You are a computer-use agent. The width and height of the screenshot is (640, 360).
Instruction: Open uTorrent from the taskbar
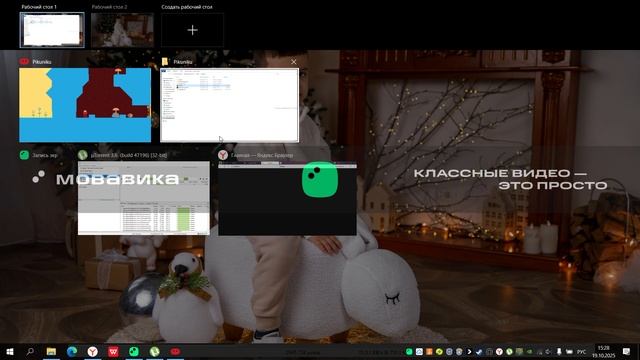coord(155,351)
